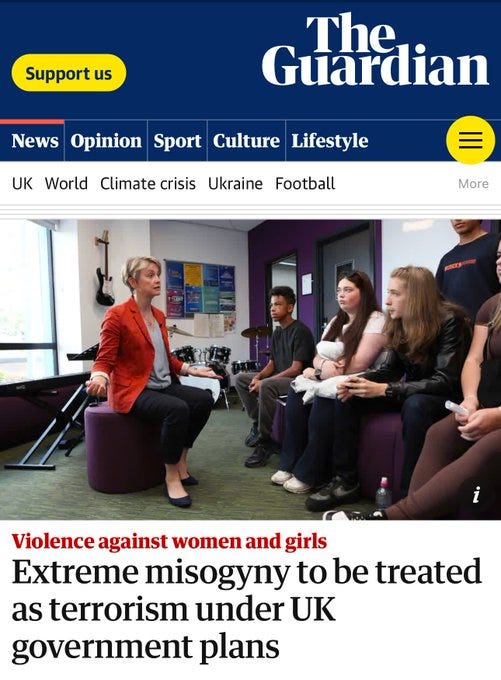Click the red highlight bar above News
This screenshot has height=680, width=501.
pos(32,122)
